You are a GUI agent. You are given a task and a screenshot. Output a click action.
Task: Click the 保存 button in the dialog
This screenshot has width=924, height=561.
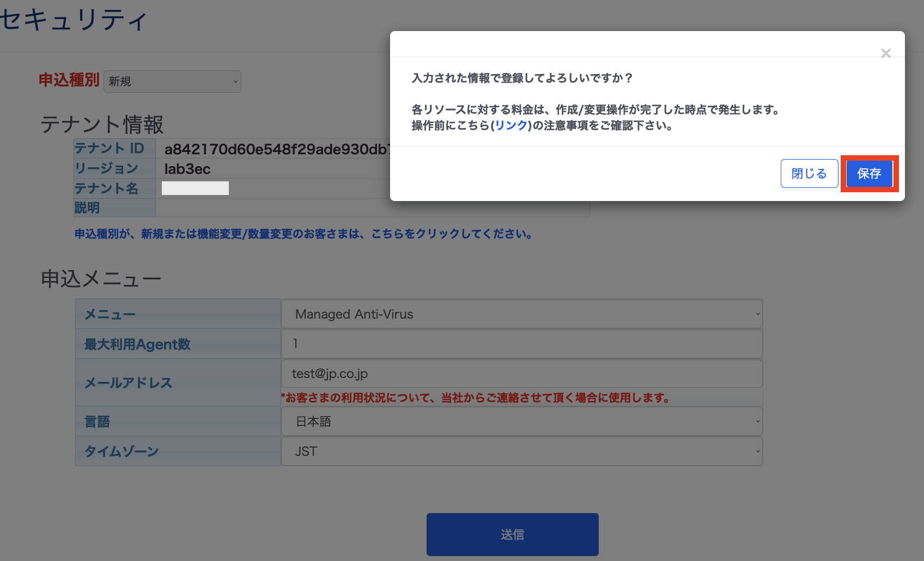868,174
